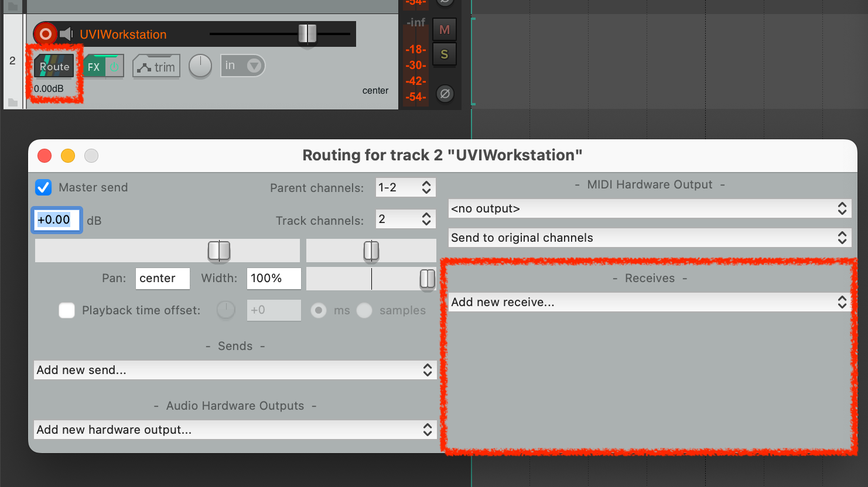Viewport: 868px width, 487px height.
Task: Open the 'Add new send...' dropdown
Action: [x=235, y=370]
